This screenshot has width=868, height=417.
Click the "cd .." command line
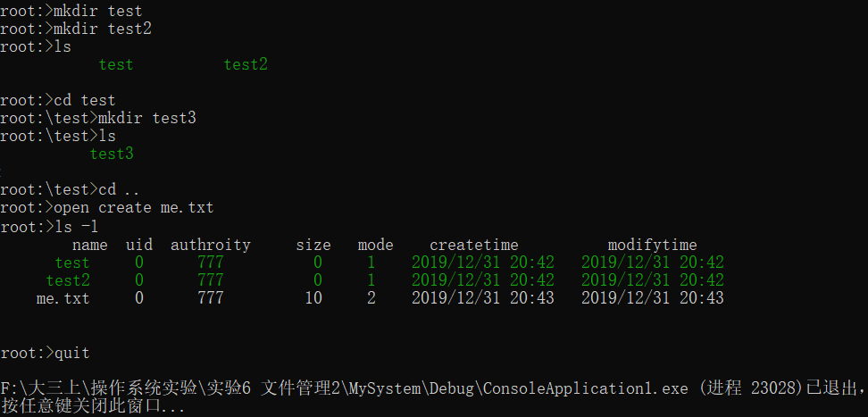pyautogui.click(x=82, y=189)
